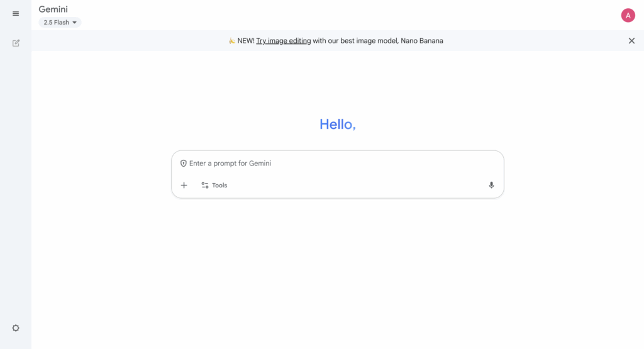Viewport: 644px width, 349px height.
Task: Click the Gemini title at the top
Action: [x=53, y=9]
